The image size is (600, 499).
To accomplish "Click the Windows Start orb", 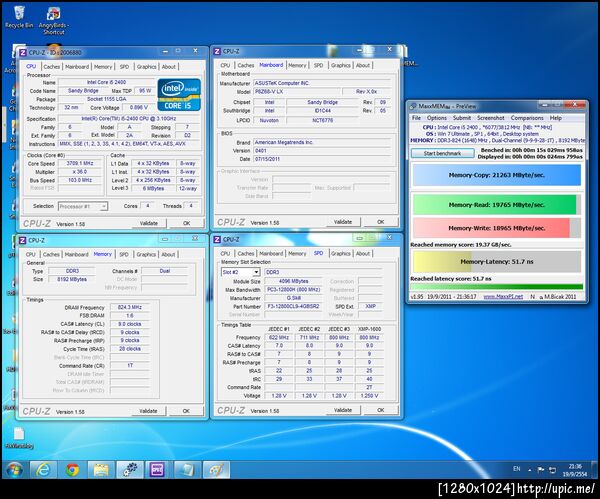I will (14, 469).
